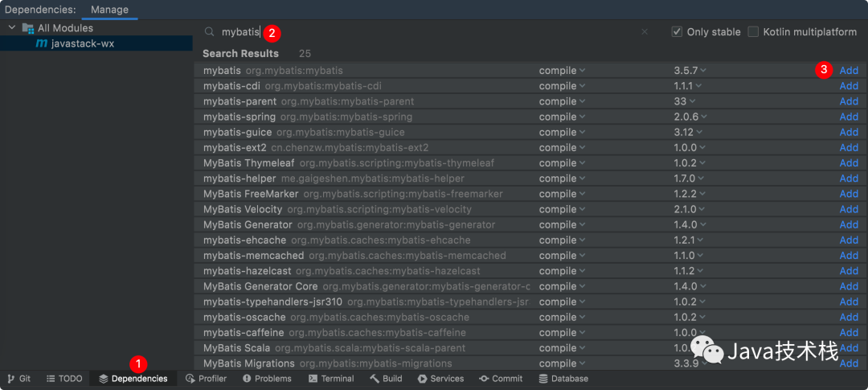Add the MyBatis Thymeleaf dependency
This screenshot has height=390, width=868.
click(x=849, y=163)
